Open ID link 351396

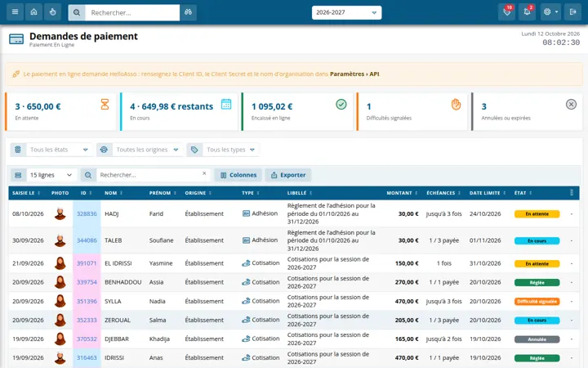click(87, 301)
